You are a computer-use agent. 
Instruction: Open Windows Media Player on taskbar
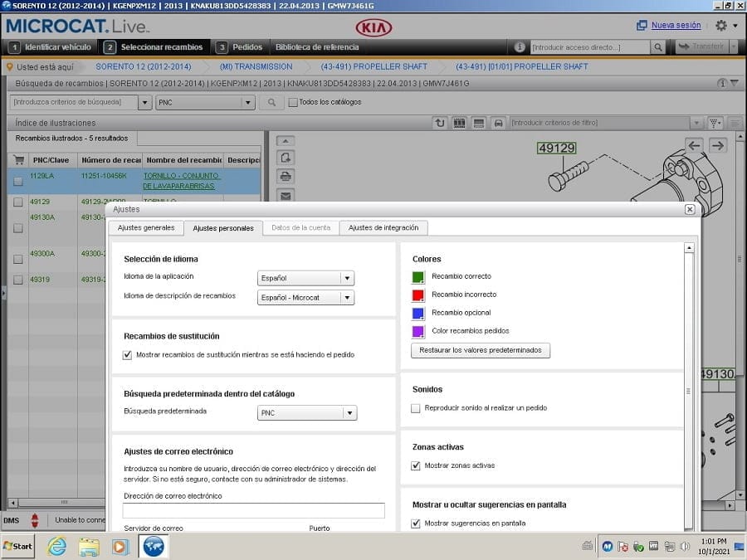[x=120, y=546]
